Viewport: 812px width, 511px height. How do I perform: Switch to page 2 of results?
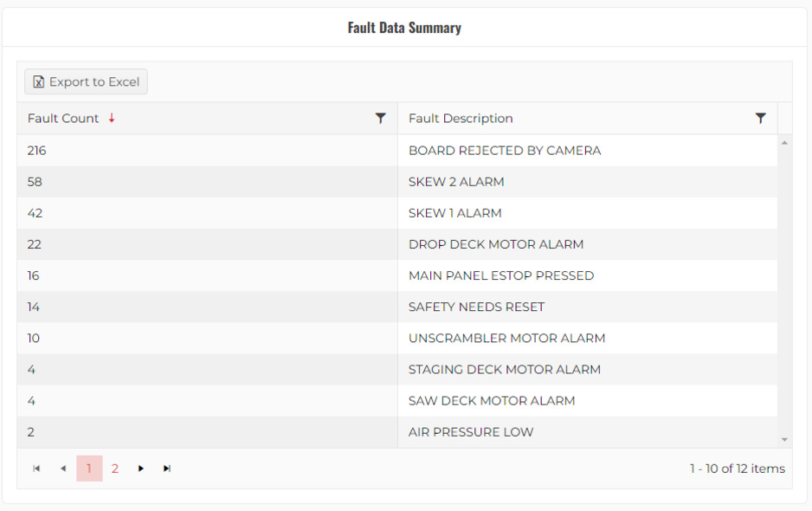tap(115, 469)
